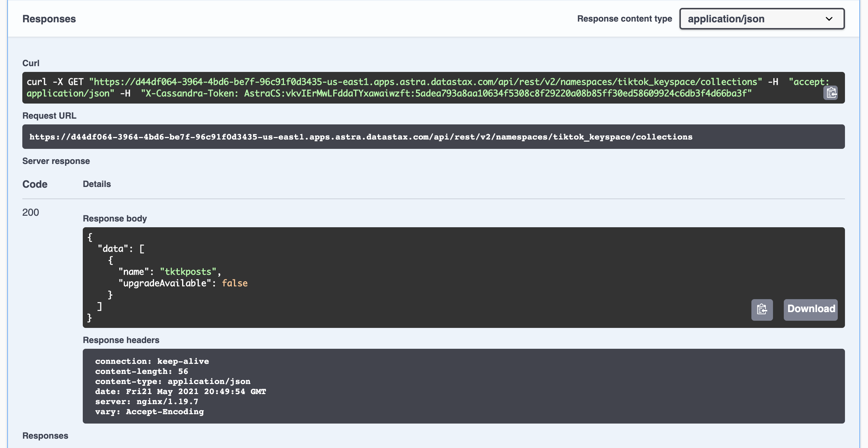Image resolution: width=868 pixels, height=448 pixels.
Task: Click the top Responses section heading
Action: 49,19
